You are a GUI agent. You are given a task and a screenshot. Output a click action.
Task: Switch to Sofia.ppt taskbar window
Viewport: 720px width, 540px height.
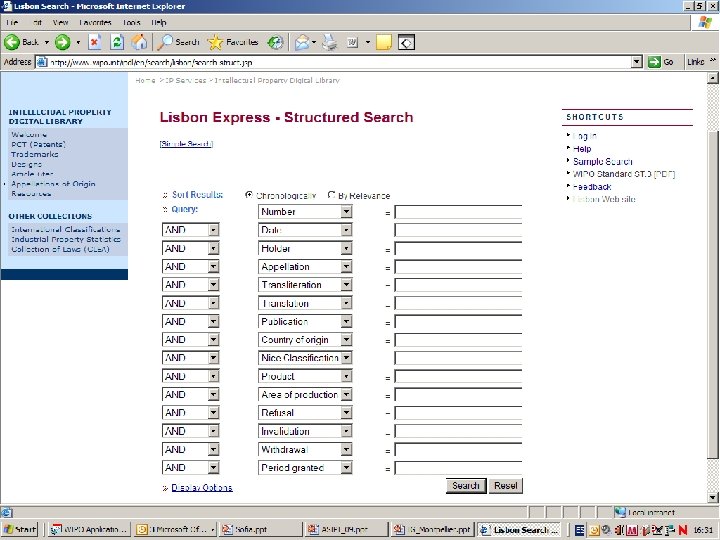pos(260,529)
